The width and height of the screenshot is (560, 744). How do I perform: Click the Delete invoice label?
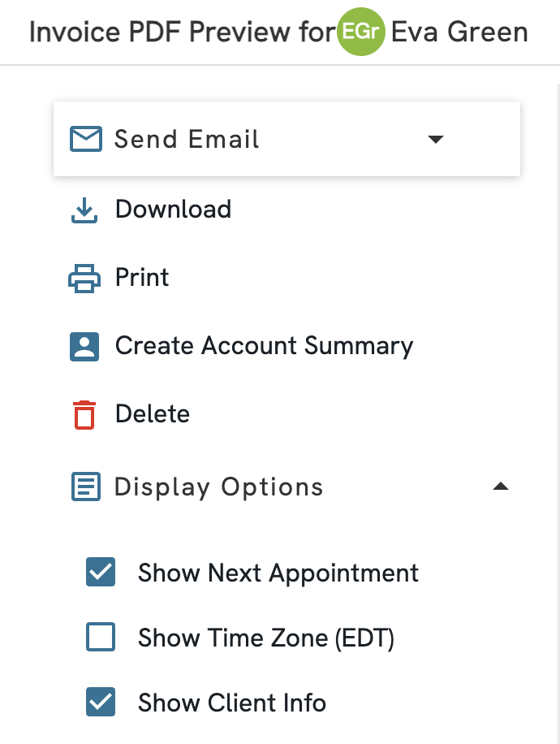153,414
